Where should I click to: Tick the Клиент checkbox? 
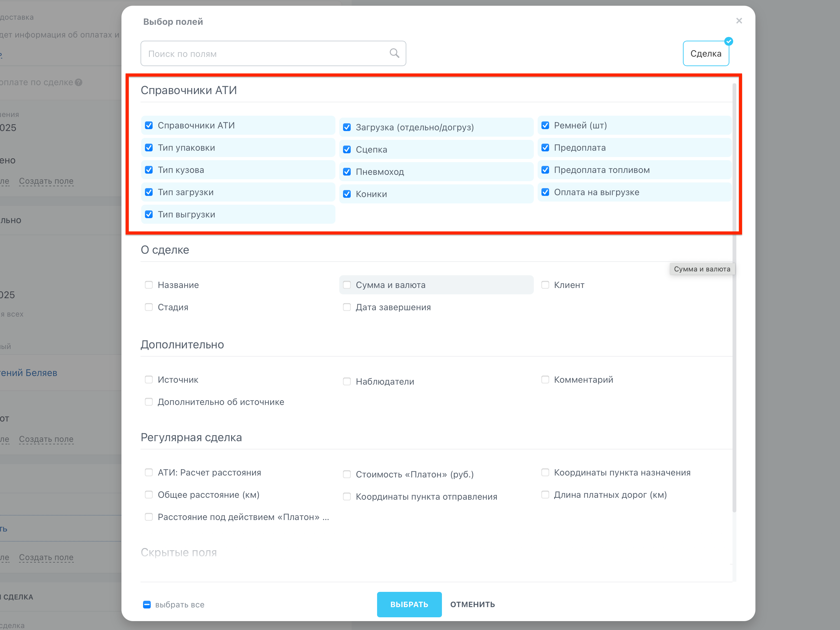coord(545,285)
